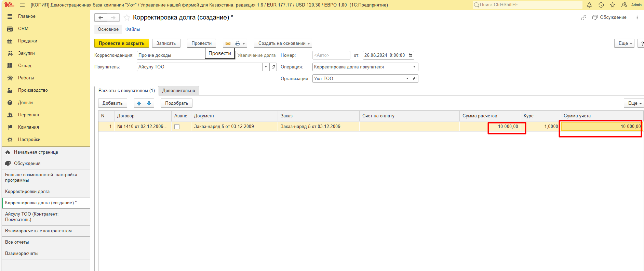
Task: Toggle the Аванс checkbox in row 1
Action: (177, 127)
